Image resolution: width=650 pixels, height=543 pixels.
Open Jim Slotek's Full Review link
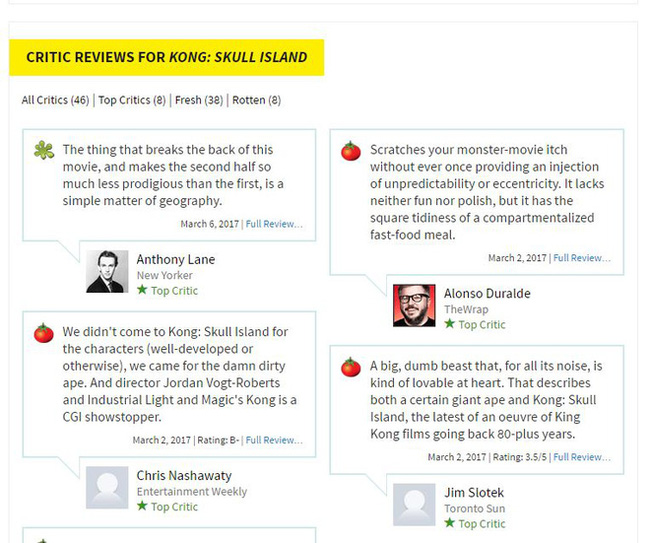(582, 457)
